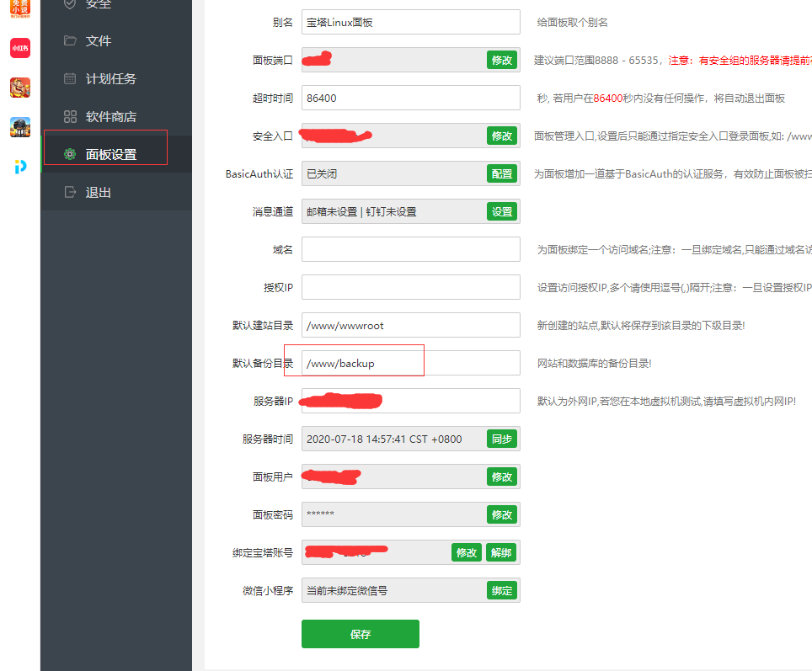
Task: Click the 当前未绑定微信号 status text
Action: [347, 591]
